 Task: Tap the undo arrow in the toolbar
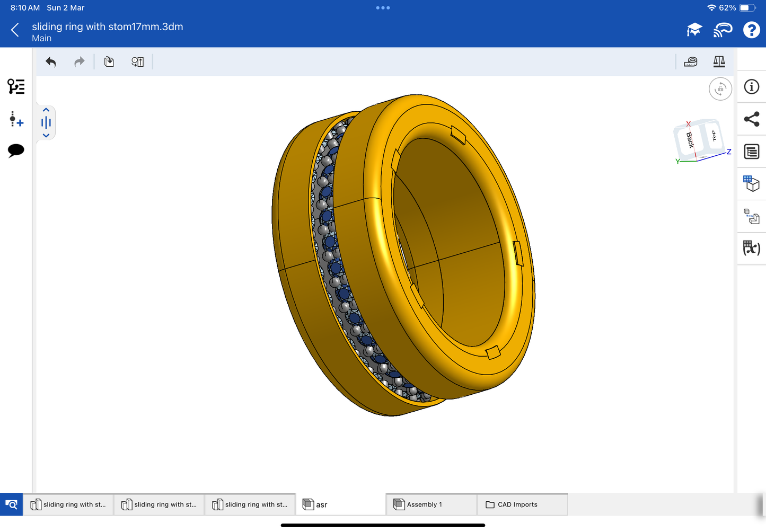point(51,62)
